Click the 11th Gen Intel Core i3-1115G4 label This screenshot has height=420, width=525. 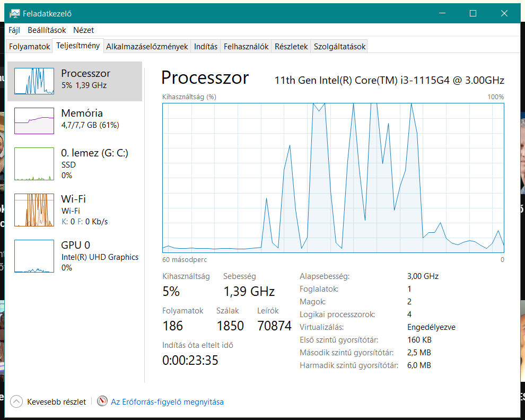click(x=389, y=81)
